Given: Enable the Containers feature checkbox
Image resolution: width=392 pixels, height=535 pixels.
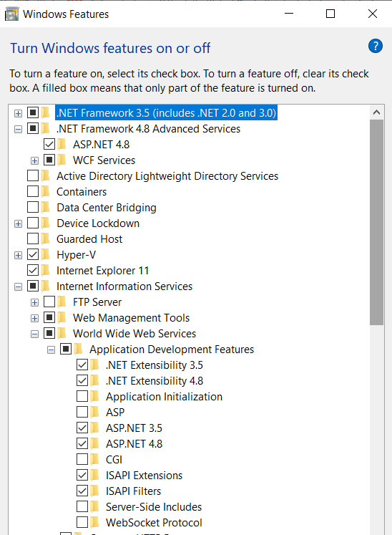Looking at the screenshot, I should [x=33, y=191].
